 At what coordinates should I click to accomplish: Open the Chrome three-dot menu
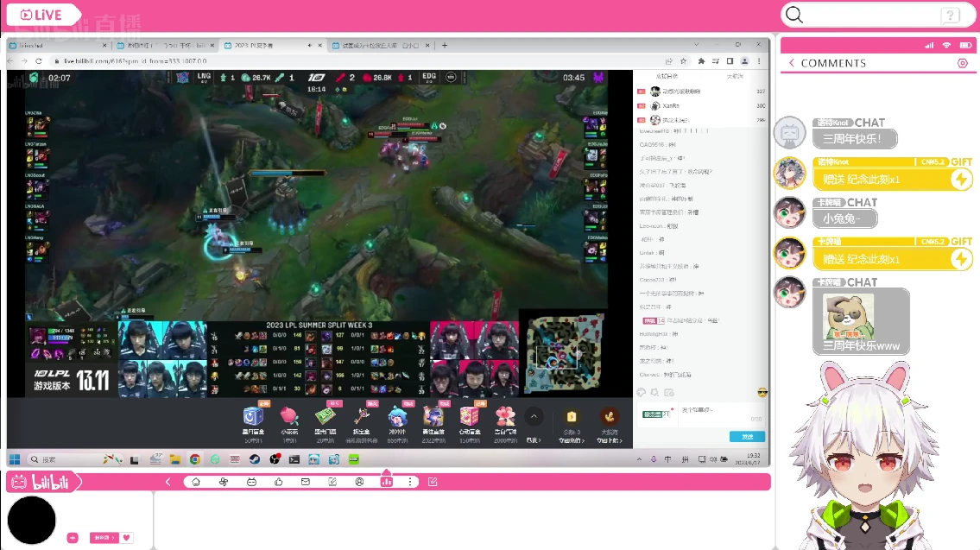coord(759,61)
